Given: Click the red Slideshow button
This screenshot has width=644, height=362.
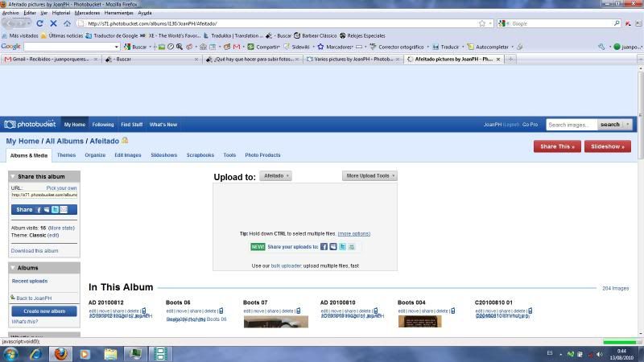Looking at the screenshot, I should click(608, 146).
